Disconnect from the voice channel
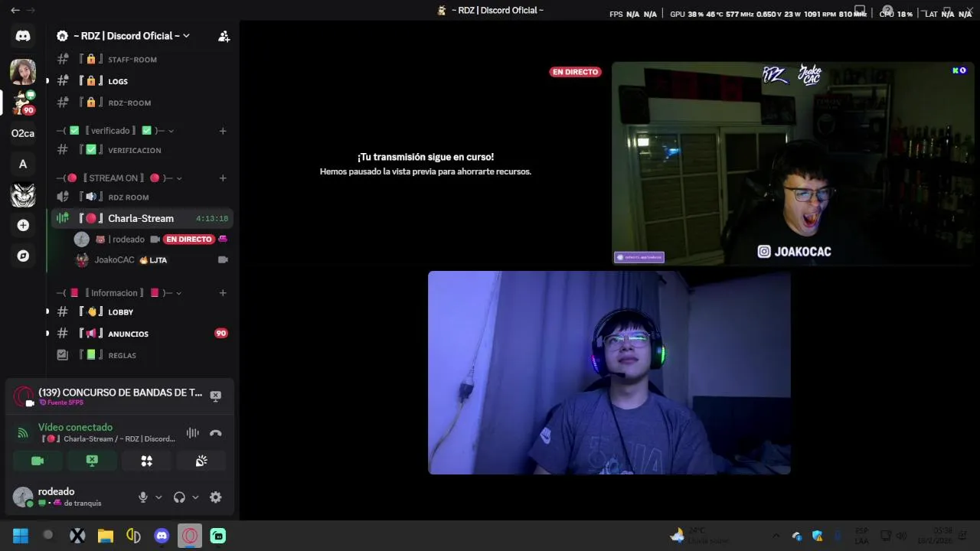Screen dimensions: 980x551 click(216, 433)
